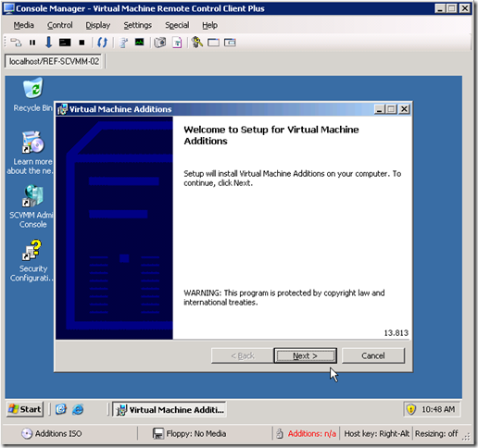The width and height of the screenshot is (478, 448).
Task: Open the Special menu
Action: 177,25
